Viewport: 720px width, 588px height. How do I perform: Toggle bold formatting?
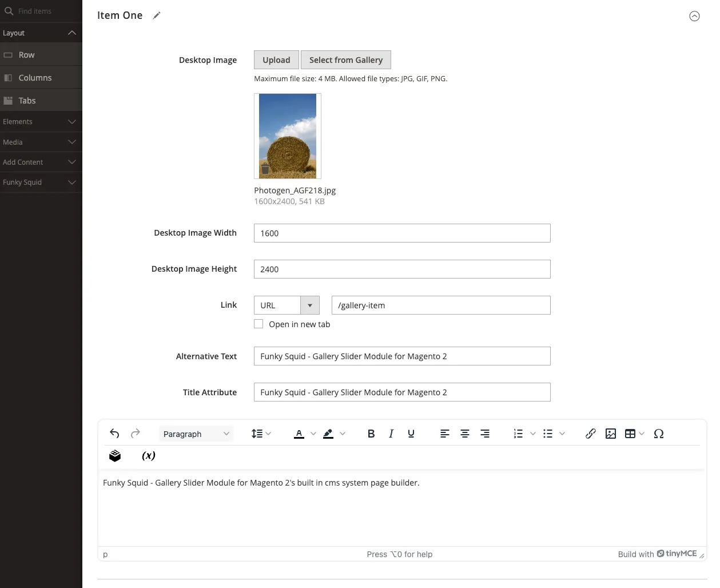click(x=371, y=434)
